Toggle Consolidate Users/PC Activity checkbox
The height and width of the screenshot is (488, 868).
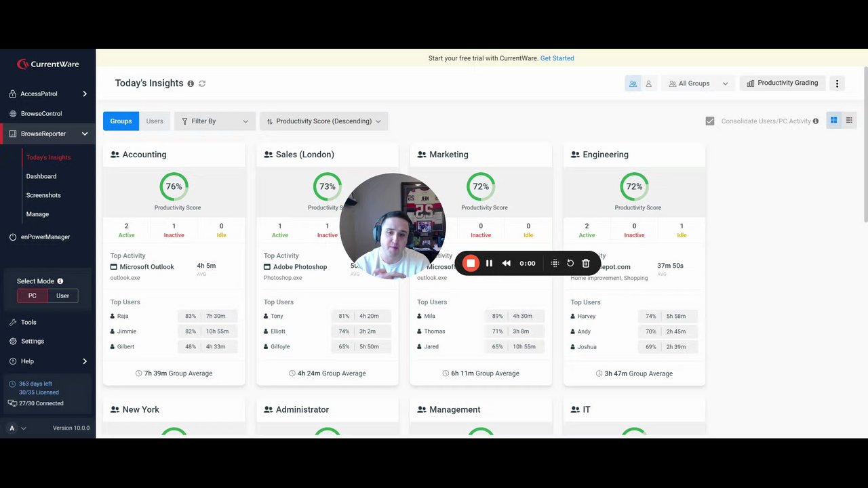coord(710,121)
